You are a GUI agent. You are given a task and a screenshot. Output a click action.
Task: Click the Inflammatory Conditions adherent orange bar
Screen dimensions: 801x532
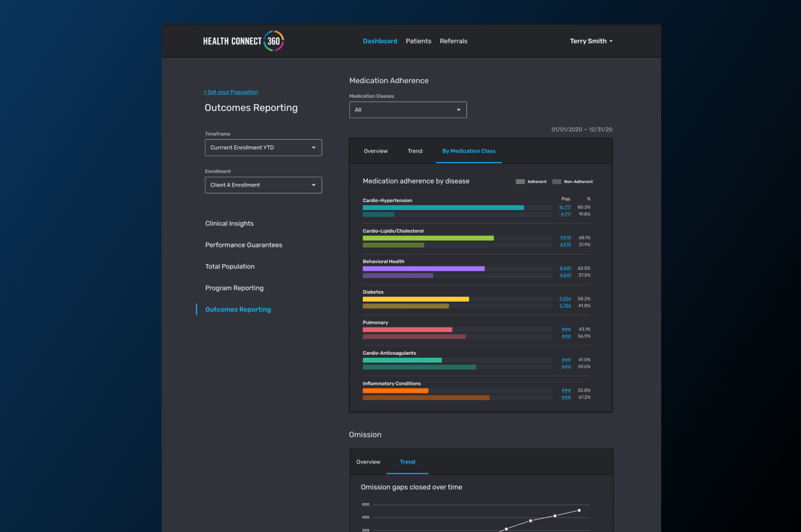click(396, 390)
